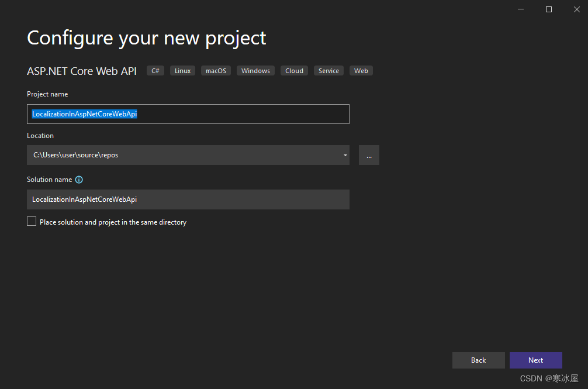This screenshot has width=588, height=389.
Task: Select the Location path combo box
Action: [188, 155]
